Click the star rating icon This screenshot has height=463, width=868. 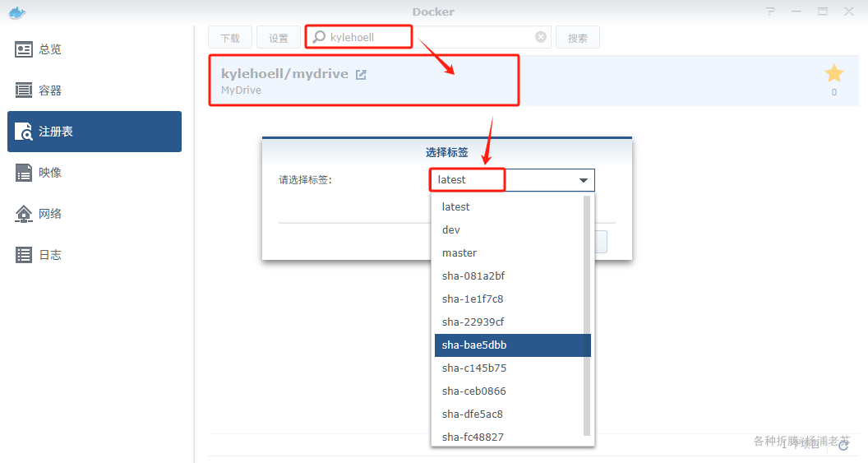click(x=834, y=73)
